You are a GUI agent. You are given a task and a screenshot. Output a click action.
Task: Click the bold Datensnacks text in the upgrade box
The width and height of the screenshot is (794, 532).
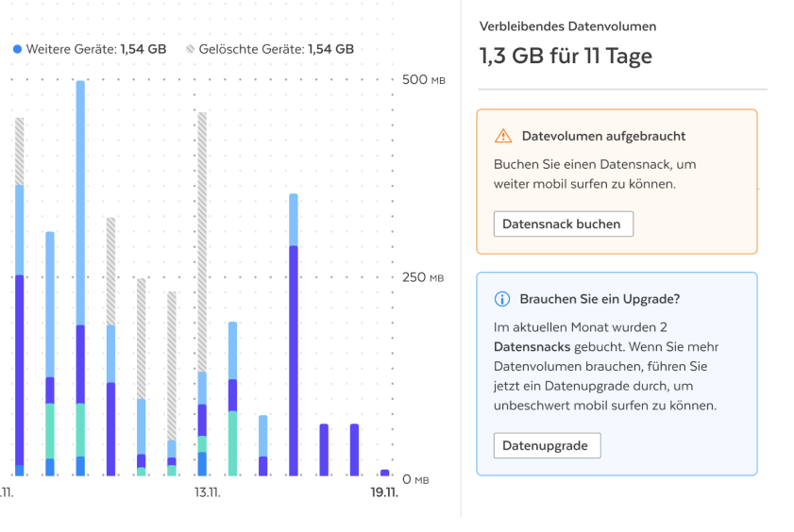pos(532,347)
